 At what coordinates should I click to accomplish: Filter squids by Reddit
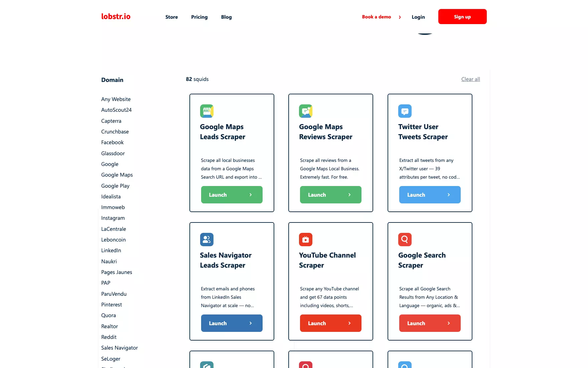(109, 337)
